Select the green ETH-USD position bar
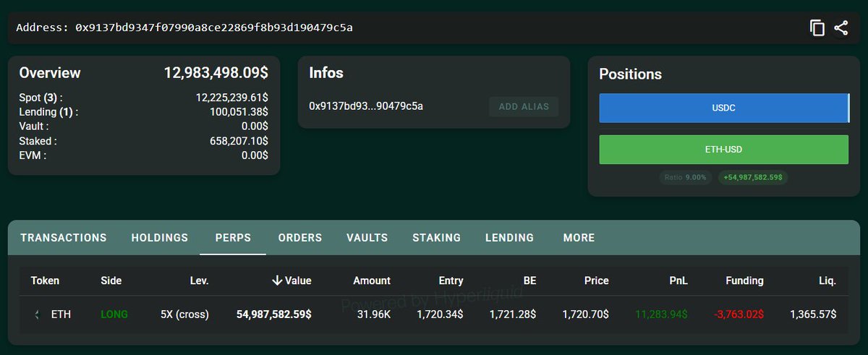The image size is (868, 355). 724,150
